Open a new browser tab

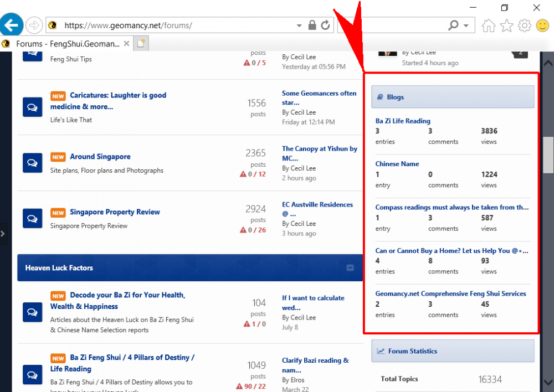click(141, 44)
